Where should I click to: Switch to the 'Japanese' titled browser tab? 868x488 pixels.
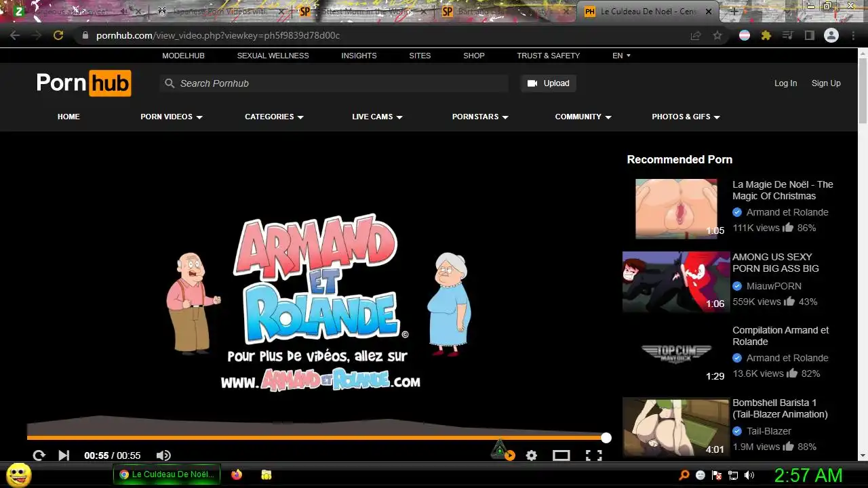(x=220, y=12)
